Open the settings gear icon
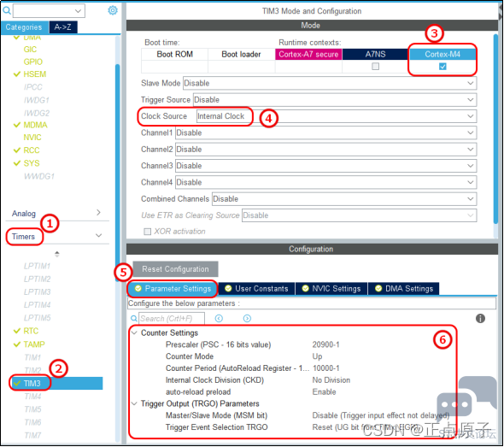 [113, 10]
